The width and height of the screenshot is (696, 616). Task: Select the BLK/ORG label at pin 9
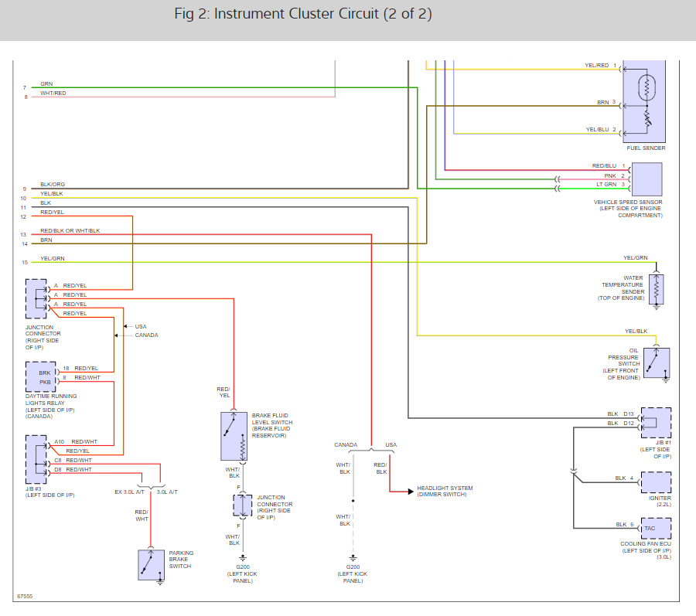pos(53,184)
